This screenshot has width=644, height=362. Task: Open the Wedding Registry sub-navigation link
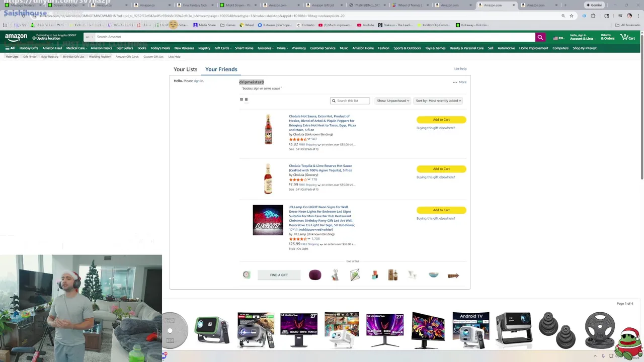click(x=100, y=57)
